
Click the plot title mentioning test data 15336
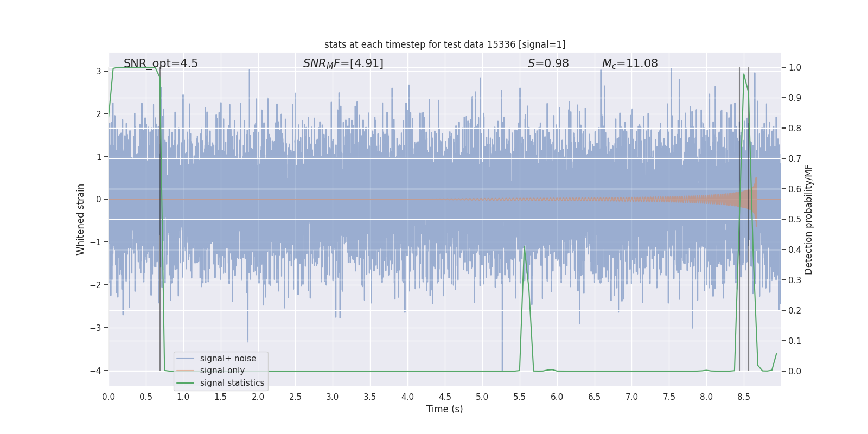coord(445,44)
